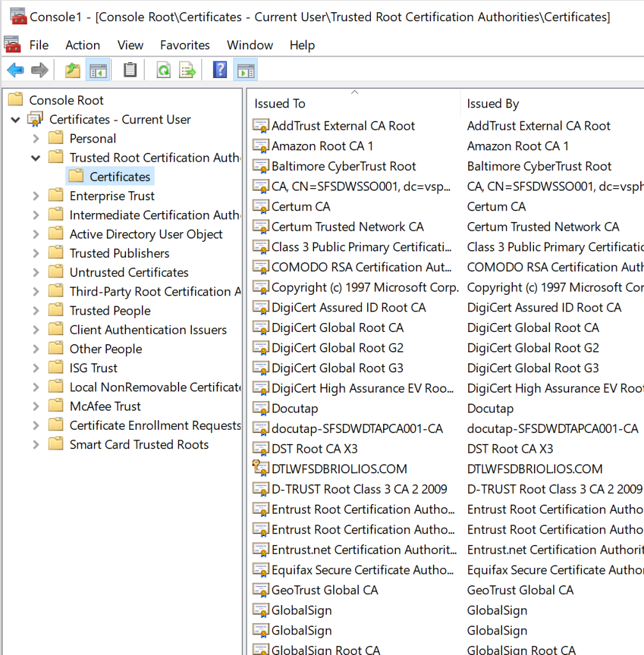Click the Forward arrow toolbar icon
644x655 pixels.
click(40, 70)
